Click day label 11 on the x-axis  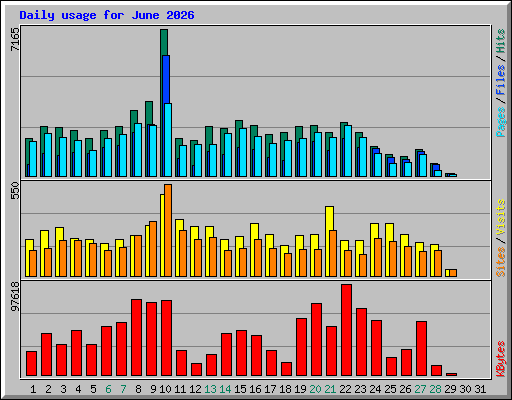click(x=180, y=389)
